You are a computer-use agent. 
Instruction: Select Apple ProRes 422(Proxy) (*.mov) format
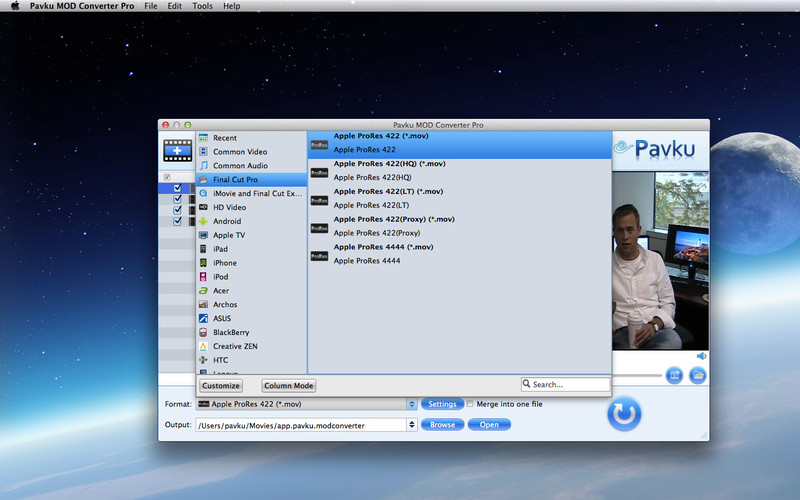(x=459, y=226)
